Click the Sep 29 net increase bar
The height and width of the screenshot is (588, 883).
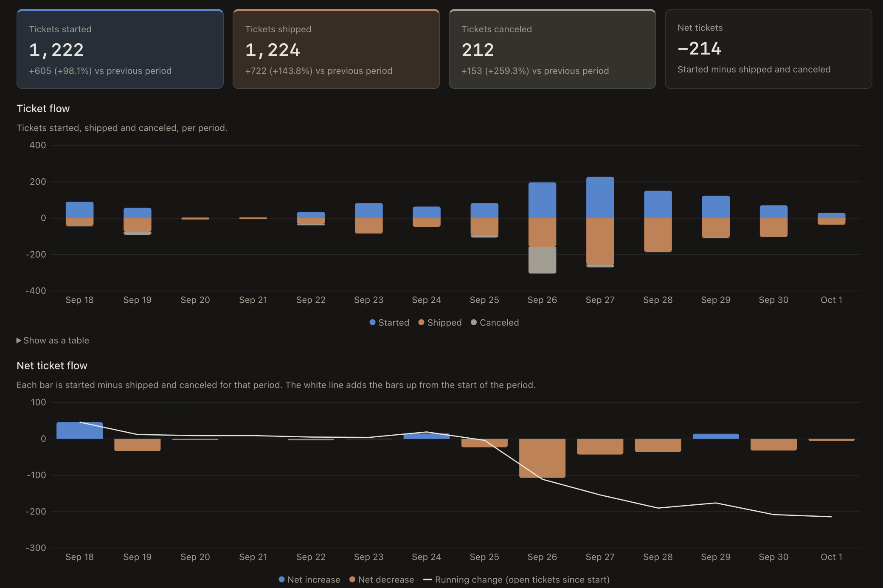[x=716, y=436]
